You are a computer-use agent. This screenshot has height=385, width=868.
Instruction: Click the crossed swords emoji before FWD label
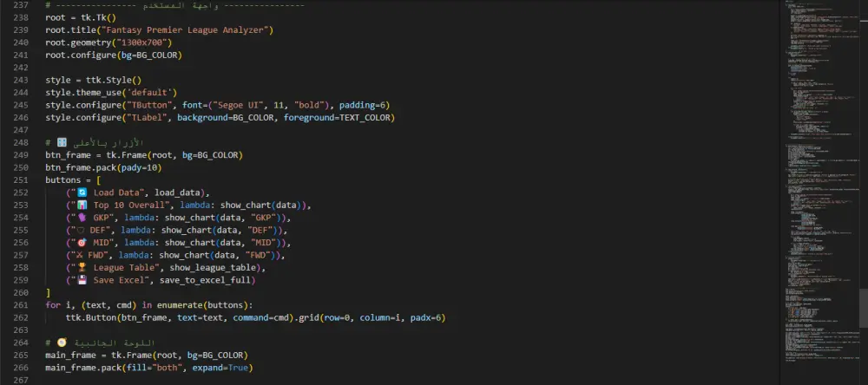pyautogui.click(x=80, y=256)
